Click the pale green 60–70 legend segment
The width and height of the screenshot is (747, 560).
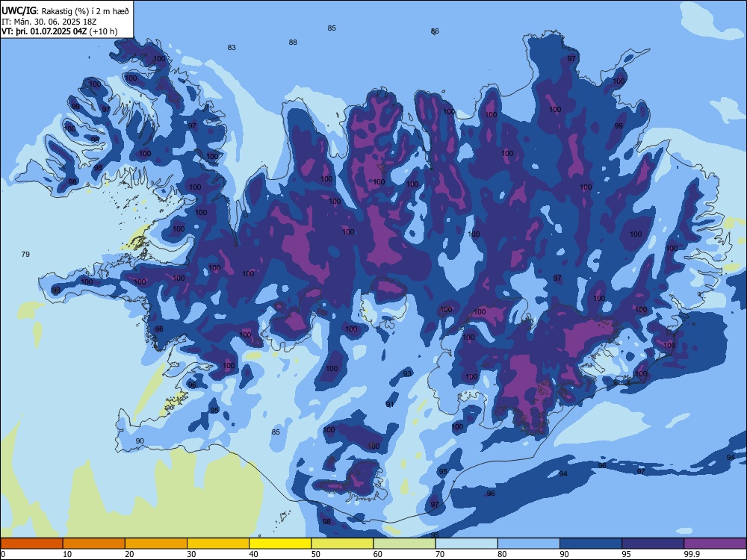[x=404, y=544]
